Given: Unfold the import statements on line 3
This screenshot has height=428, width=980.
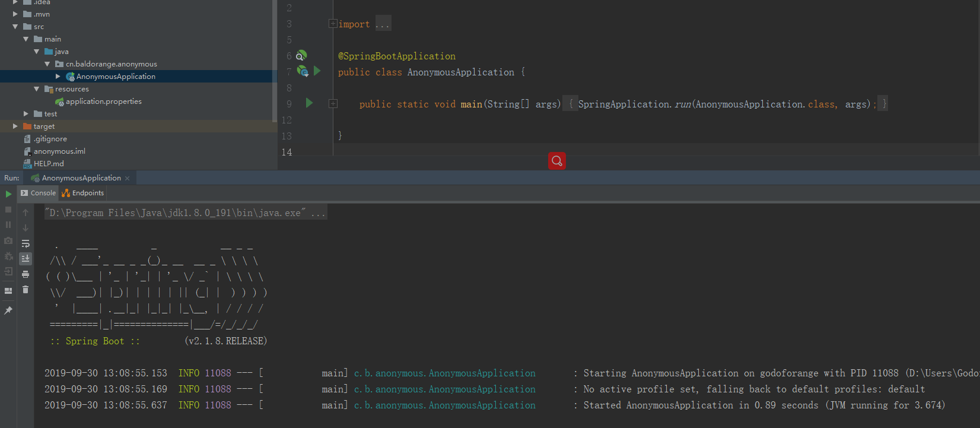Looking at the screenshot, I should tap(333, 24).
